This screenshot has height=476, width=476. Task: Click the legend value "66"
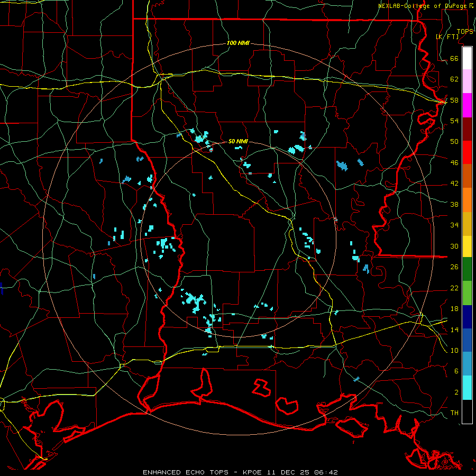(454, 58)
